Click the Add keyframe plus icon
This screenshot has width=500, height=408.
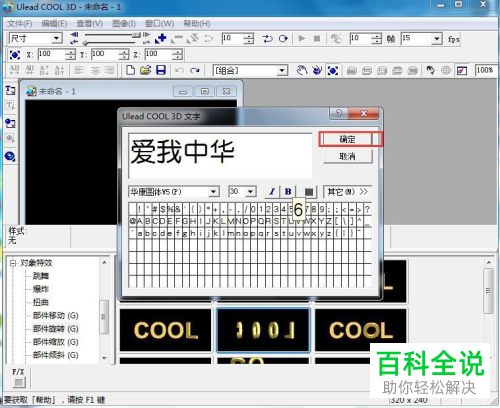(x=161, y=39)
